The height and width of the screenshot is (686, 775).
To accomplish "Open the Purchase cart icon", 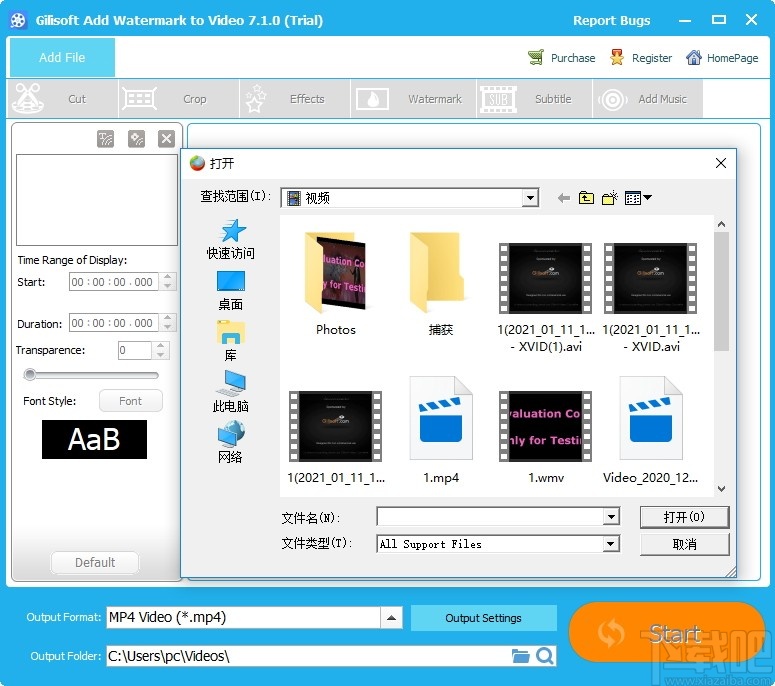I will click(x=535, y=57).
